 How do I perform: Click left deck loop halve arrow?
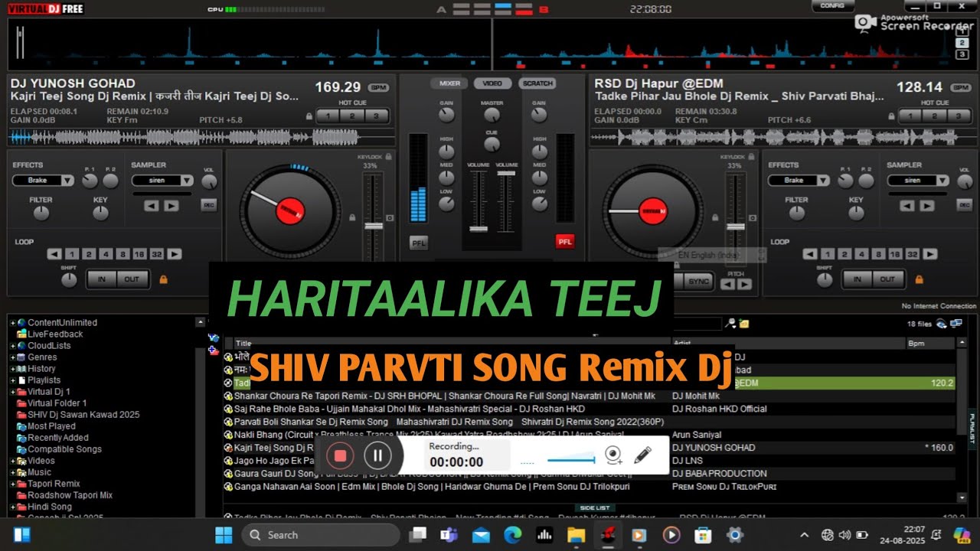[54, 254]
